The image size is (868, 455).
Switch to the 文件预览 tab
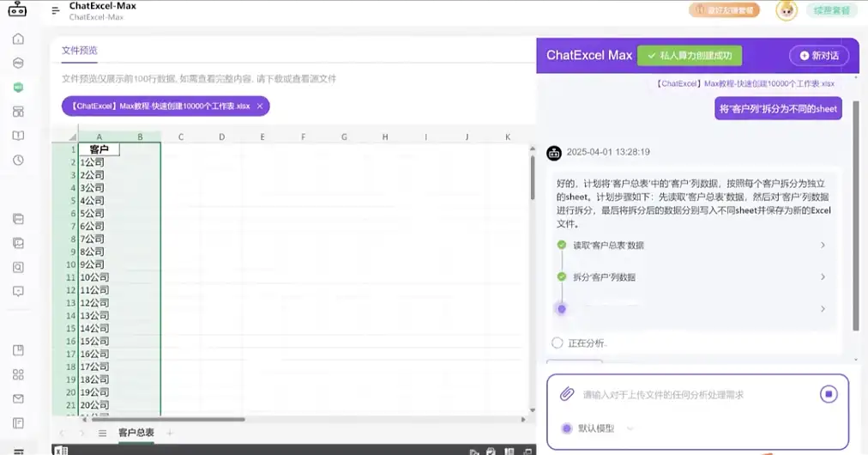point(79,51)
